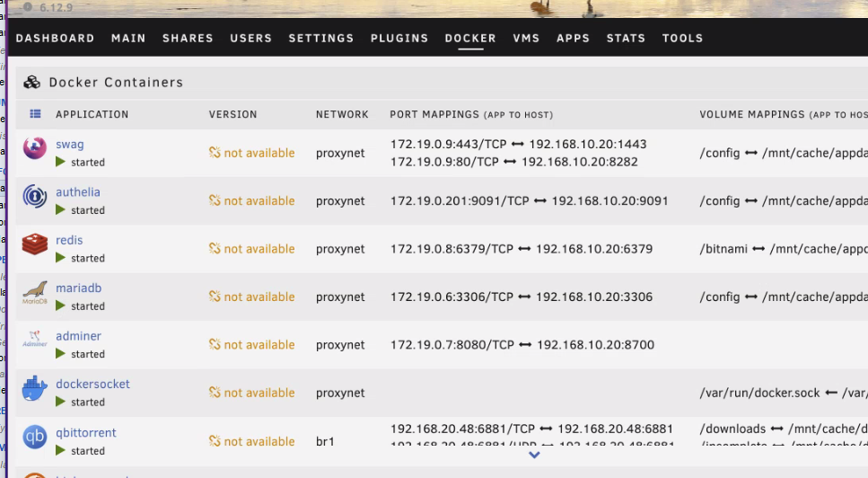The height and width of the screenshot is (478, 868).
Task: Open the mariadb container name link
Action: click(x=79, y=288)
